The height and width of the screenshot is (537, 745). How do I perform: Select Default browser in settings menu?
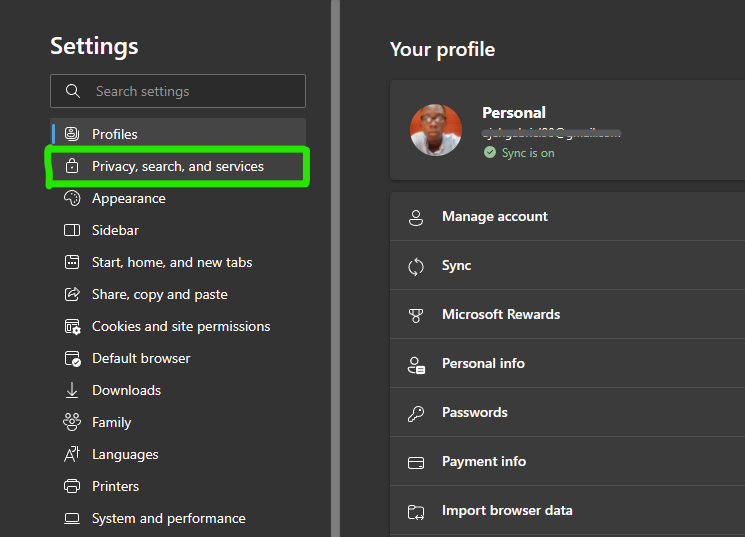pyautogui.click(x=141, y=358)
